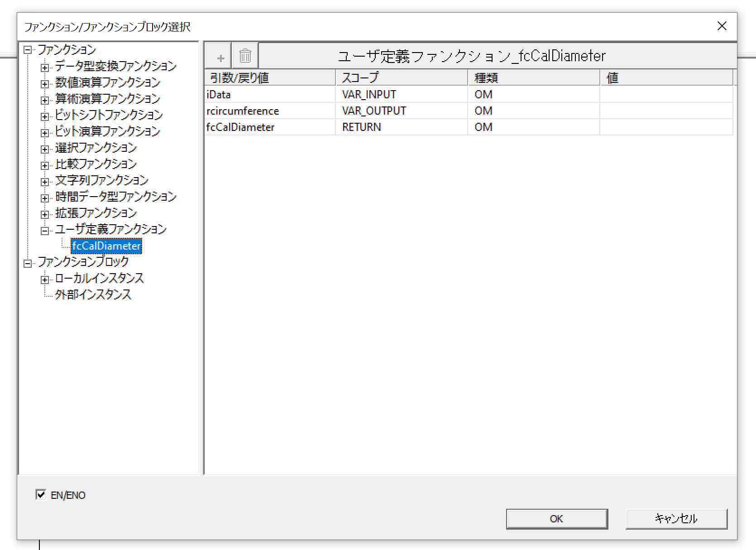This screenshot has width=756, height=550.
Task: Select 外部インスタンス tree item
Action: click(x=93, y=295)
